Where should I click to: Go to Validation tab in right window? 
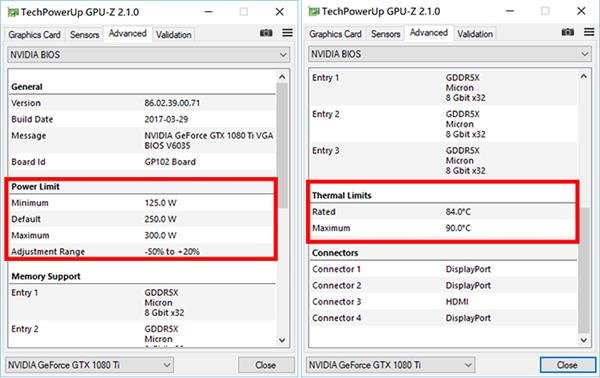475,34
